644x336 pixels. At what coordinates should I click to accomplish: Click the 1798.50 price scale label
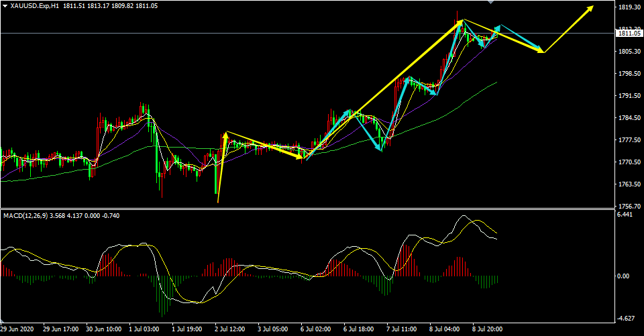(630, 74)
